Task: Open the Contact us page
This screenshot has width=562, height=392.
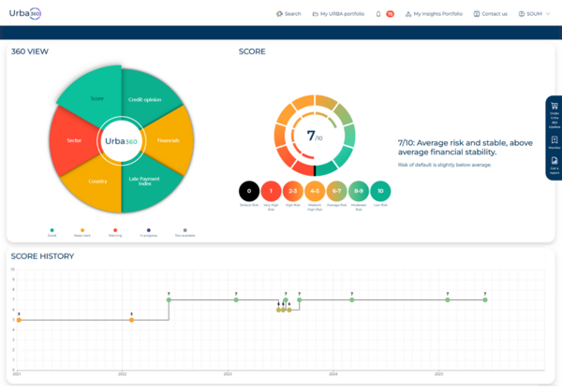Action: 491,14
